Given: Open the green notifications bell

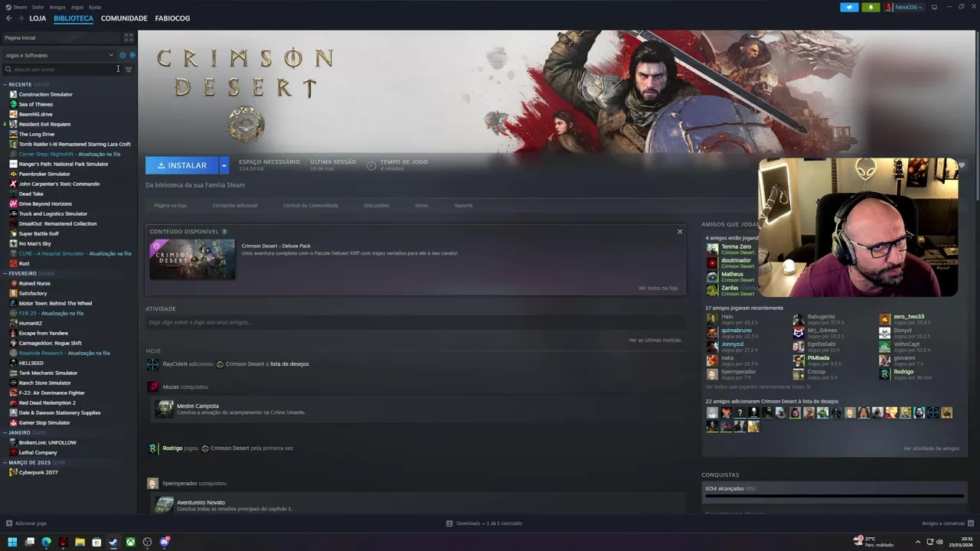Looking at the screenshot, I should (x=871, y=7).
